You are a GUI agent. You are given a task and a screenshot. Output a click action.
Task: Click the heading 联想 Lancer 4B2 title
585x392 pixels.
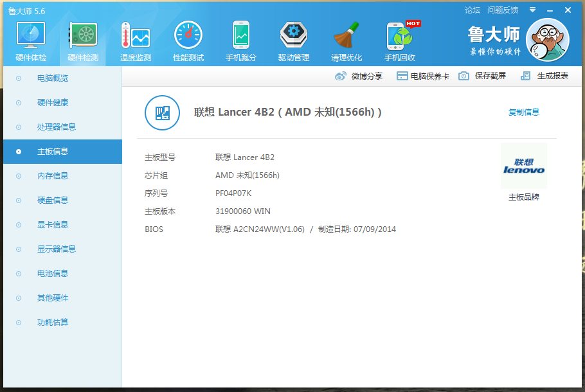pyautogui.click(x=287, y=112)
